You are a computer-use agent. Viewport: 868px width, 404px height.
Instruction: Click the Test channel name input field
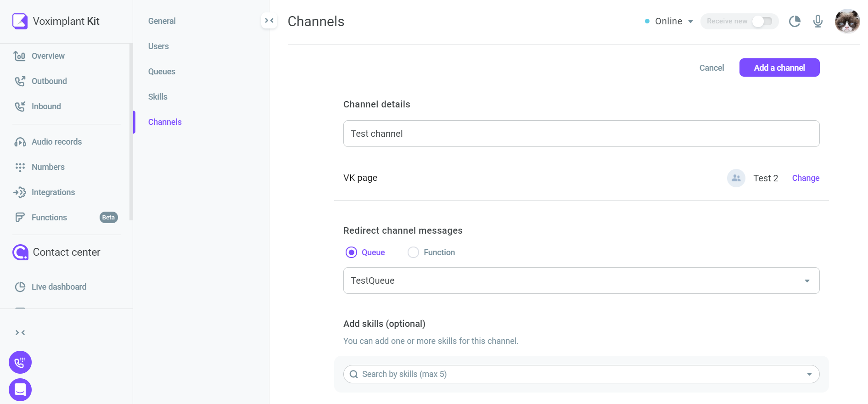pyautogui.click(x=581, y=134)
